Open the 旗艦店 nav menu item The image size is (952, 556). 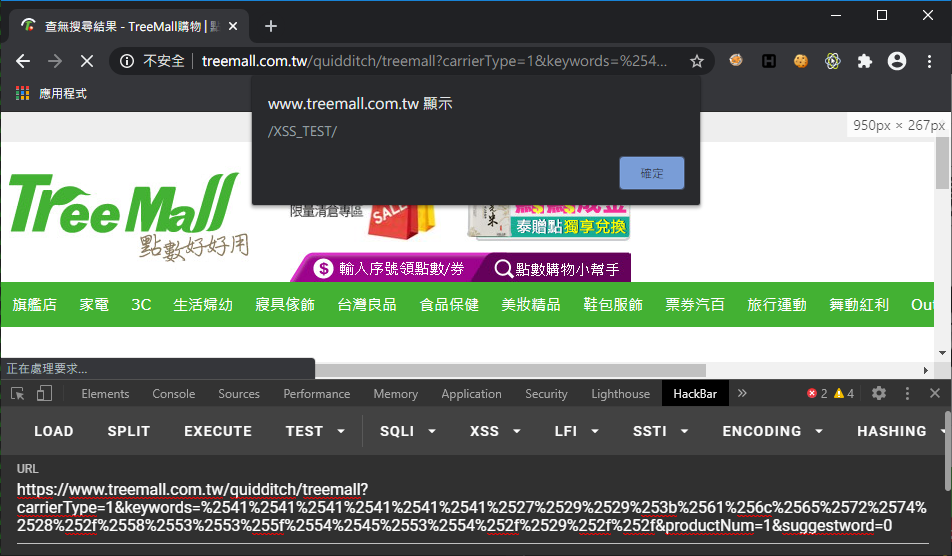point(35,305)
